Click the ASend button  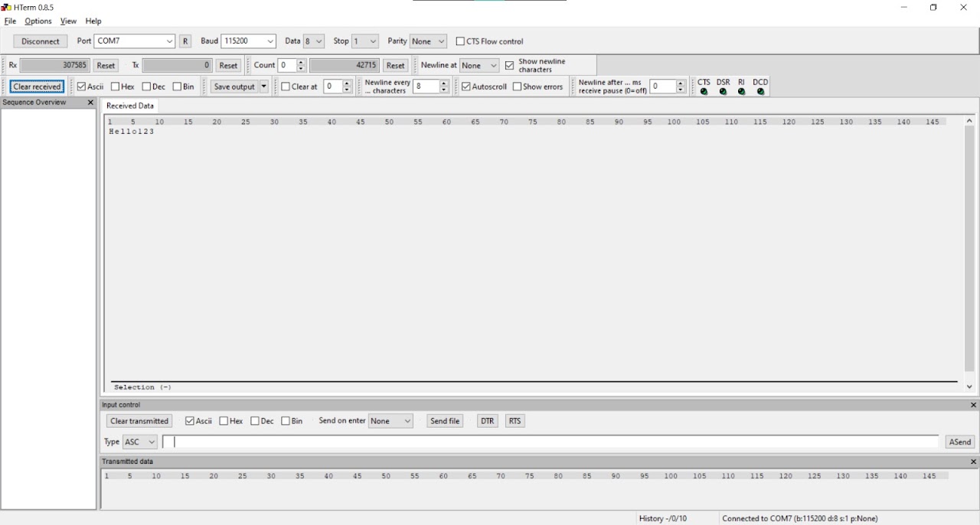click(x=960, y=442)
